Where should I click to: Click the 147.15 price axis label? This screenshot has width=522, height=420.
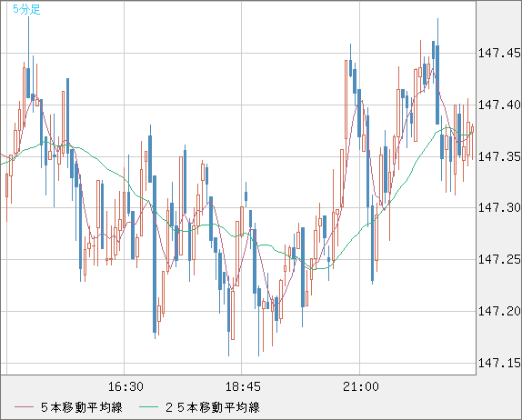click(499, 363)
